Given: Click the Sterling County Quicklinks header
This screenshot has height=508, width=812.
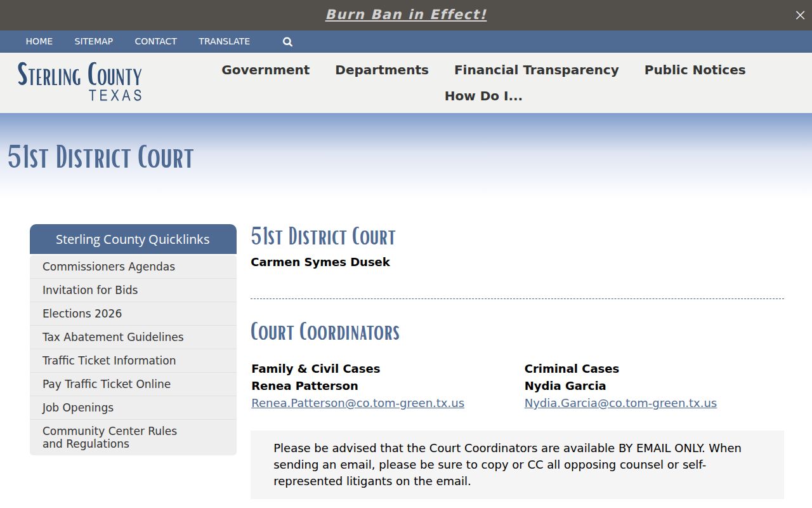Looking at the screenshot, I should point(133,239).
